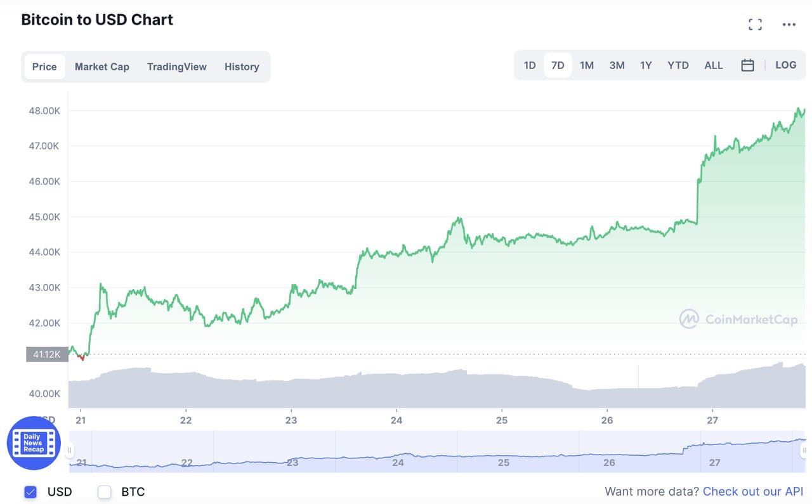The image size is (812, 504).
Task: Open the three-dot more options menu
Action: (x=789, y=25)
